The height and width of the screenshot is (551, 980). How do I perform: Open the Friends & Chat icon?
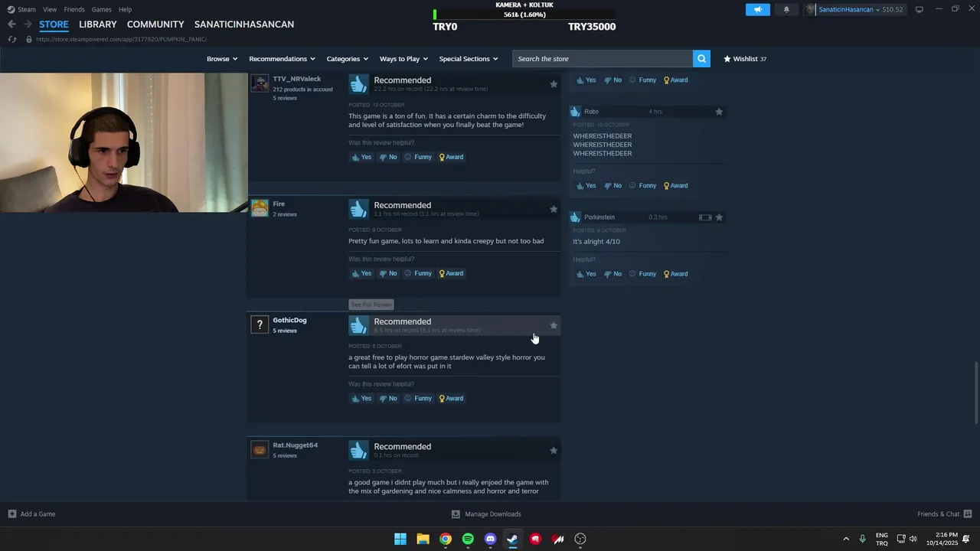click(x=968, y=514)
